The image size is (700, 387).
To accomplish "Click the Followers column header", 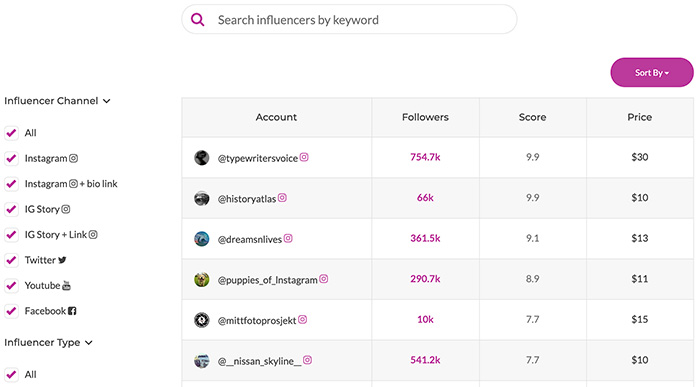I will 425,117.
